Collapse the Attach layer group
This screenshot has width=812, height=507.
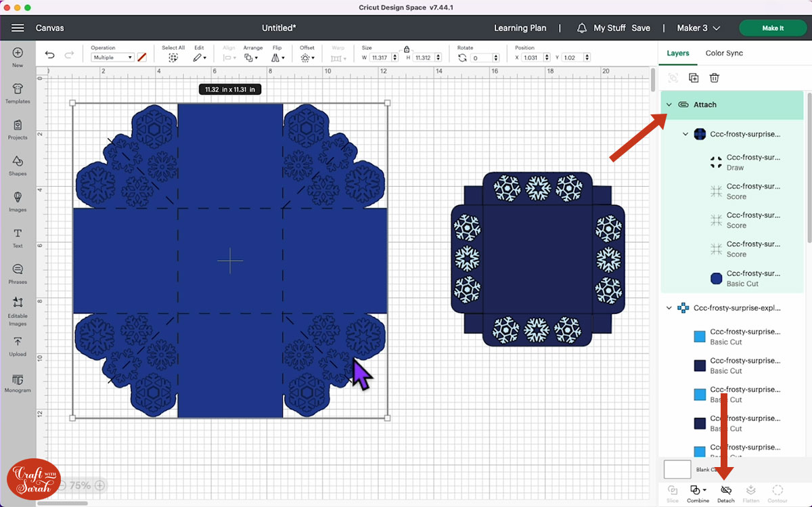669,105
